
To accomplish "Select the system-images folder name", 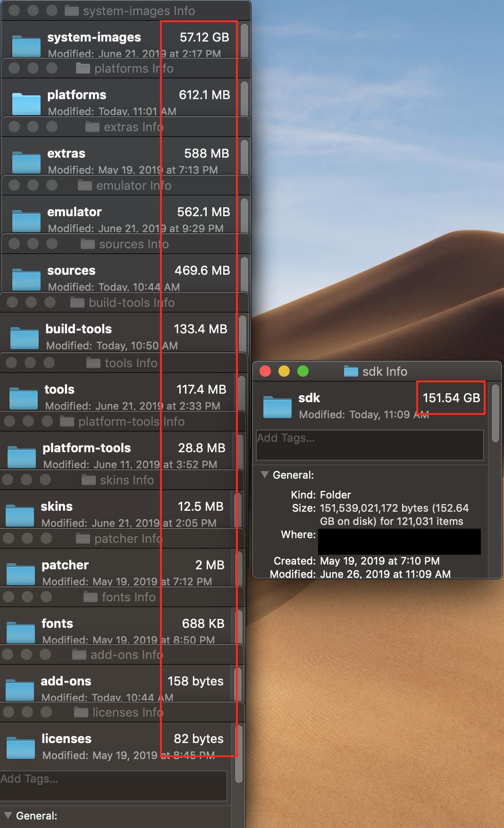I will [x=94, y=37].
